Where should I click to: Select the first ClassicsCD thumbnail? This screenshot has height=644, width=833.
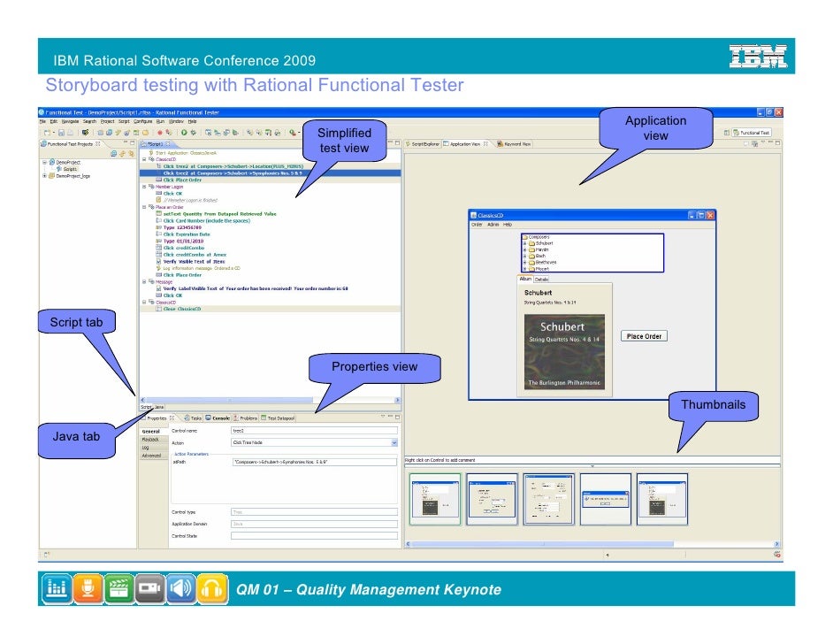(x=434, y=500)
